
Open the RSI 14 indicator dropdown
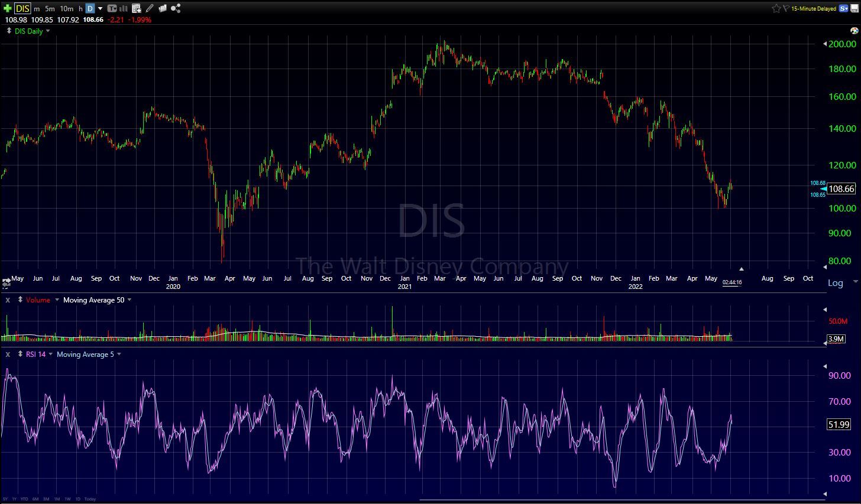point(51,354)
